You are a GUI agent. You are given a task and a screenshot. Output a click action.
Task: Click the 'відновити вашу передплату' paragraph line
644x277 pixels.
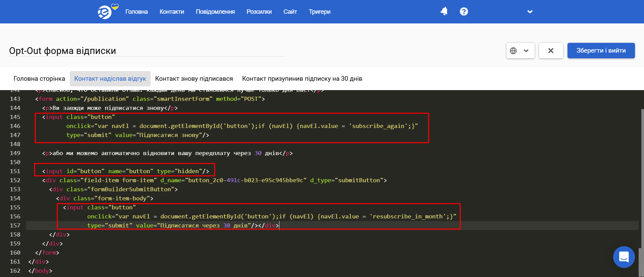point(167,153)
